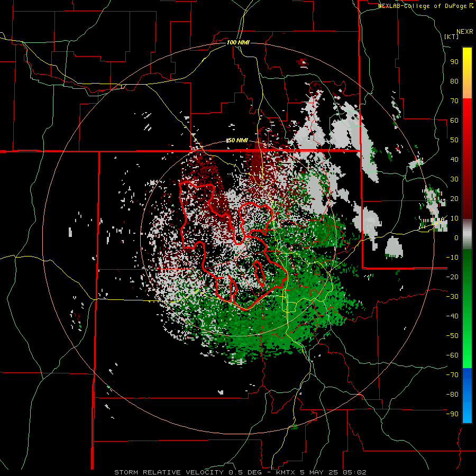Select the NEXLAB-College of DuPage header text
Image resolution: width=476 pixels, height=476 pixels.
(x=425, y=6)
